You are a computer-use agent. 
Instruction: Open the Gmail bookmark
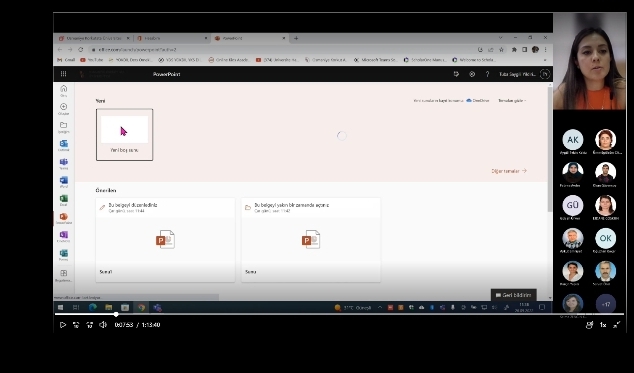coord(66,60)
